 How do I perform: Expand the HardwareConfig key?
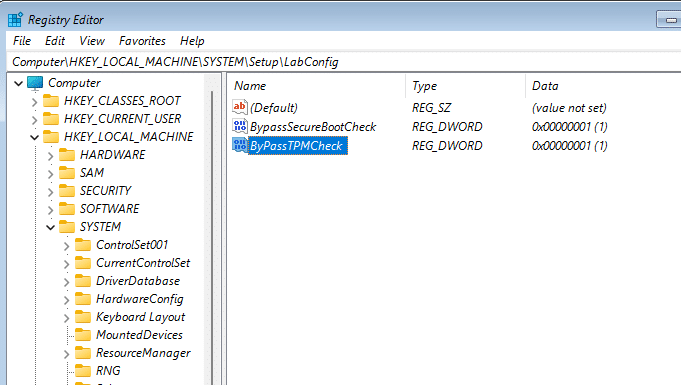(x=66, y=300)
